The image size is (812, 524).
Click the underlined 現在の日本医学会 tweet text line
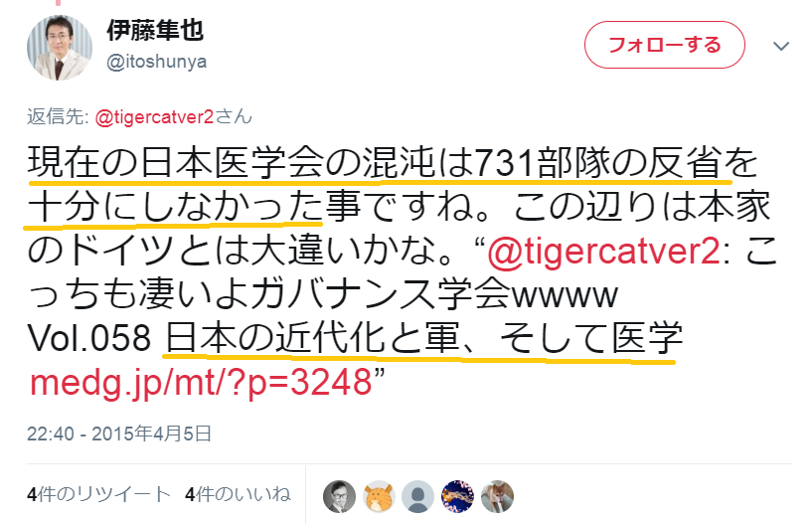click(392, 163)
